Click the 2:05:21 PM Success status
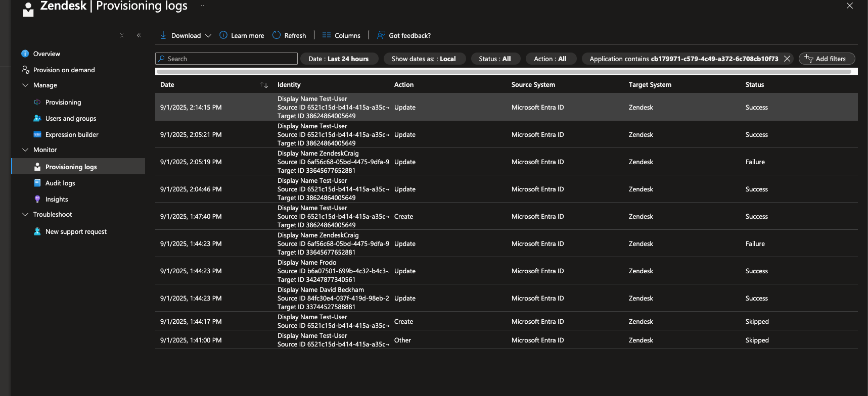The height and width of the screenshot is (396, 868). (x=757, y=134)
